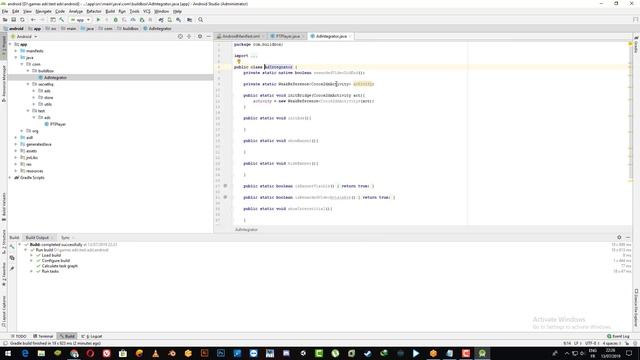The width and height of the screenshot is (640, 360).
Task: Open Opera browser from the taskbar
Action: click(90, 353)
